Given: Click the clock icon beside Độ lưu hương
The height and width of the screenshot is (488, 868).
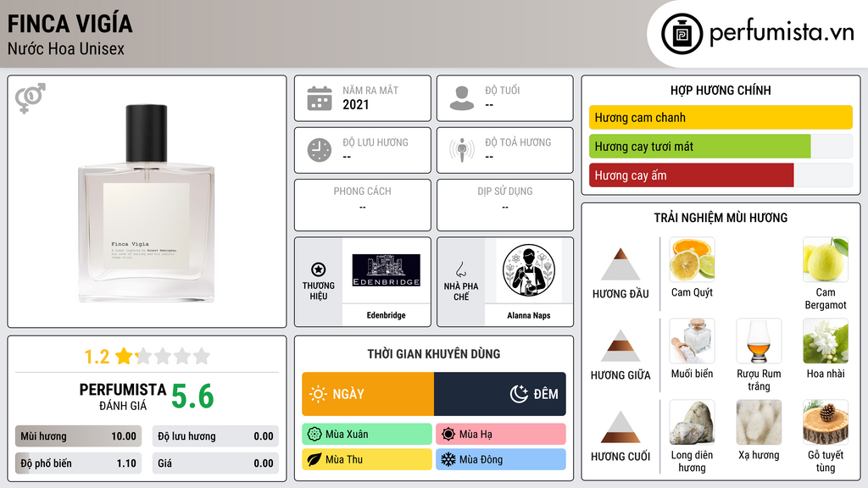Looking at the screenshot, I should 320,150.
